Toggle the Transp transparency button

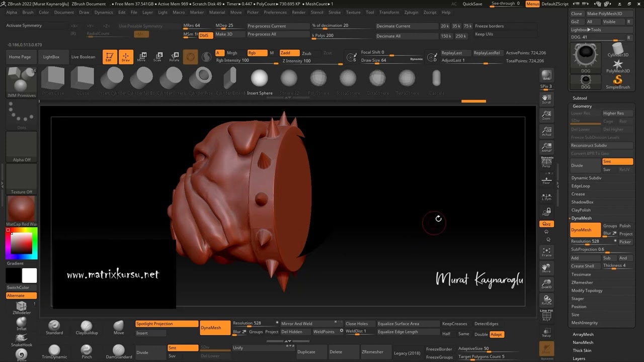coord(546,332)
